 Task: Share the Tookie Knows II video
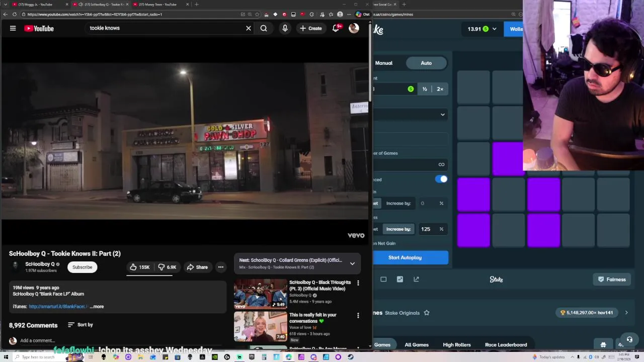[x=197, y=267]
